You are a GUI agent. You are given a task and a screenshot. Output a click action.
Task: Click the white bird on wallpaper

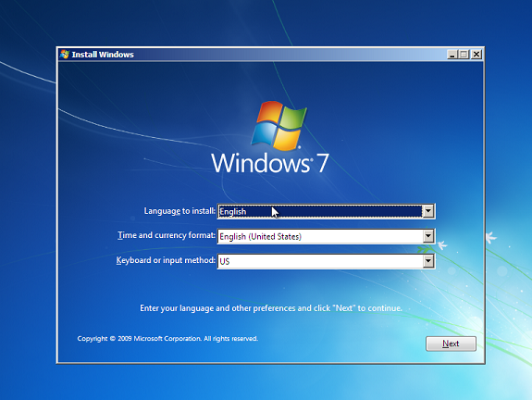coord(490,237)
